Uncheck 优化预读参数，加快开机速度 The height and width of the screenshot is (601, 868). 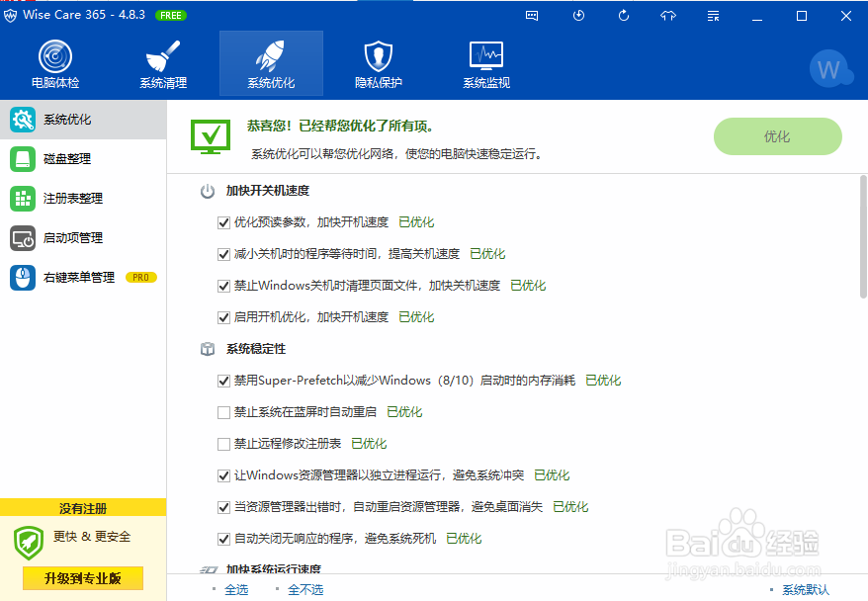(x=223, y=223)
